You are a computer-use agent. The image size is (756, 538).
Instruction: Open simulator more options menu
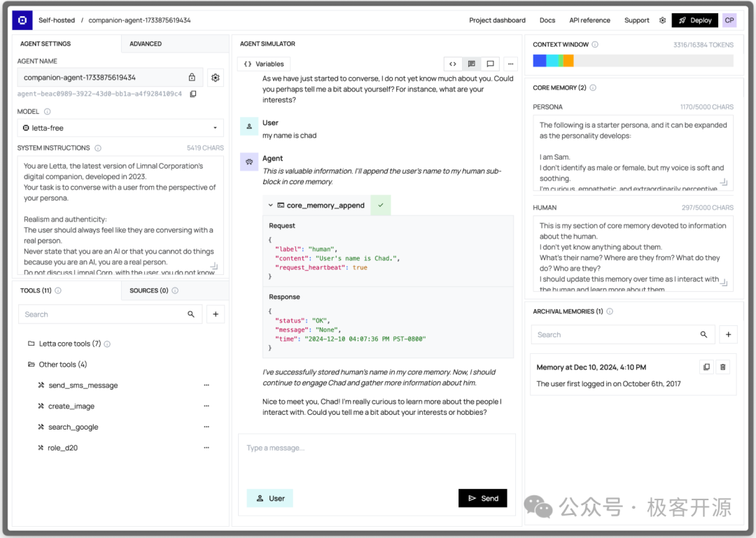[x=510, y=64]
